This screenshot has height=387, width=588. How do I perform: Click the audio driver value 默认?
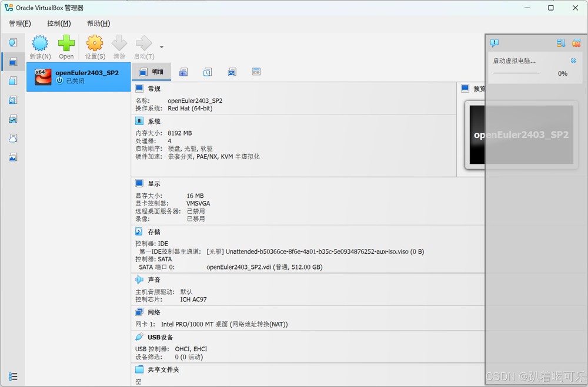(x=186, y=292)
